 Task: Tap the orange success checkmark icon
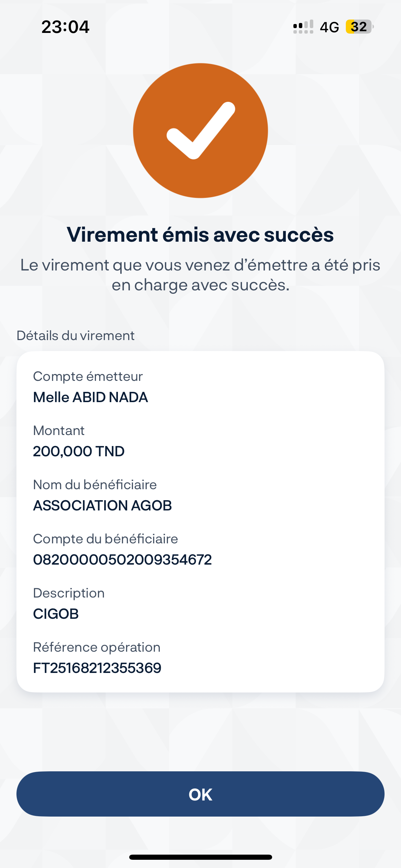pos(200,131)
